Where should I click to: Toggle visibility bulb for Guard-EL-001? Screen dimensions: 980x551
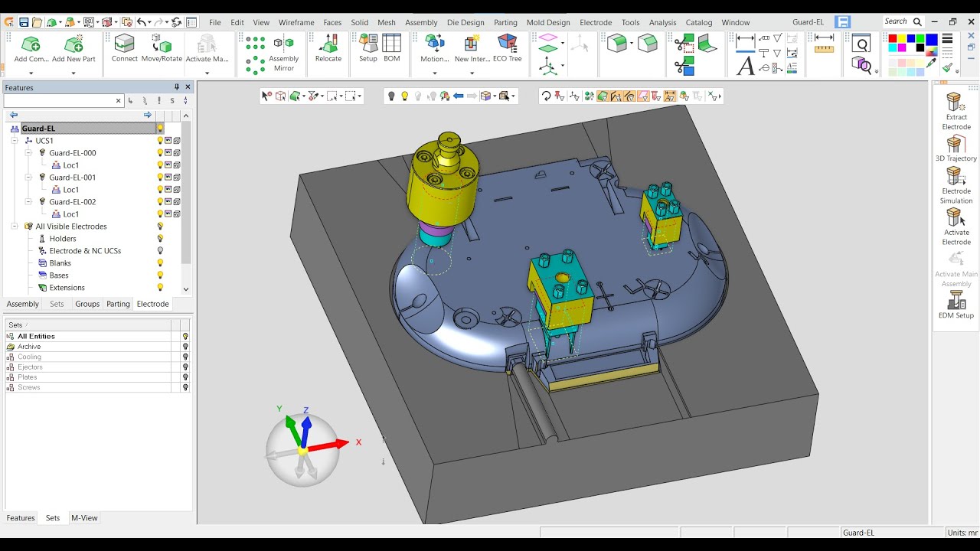160,178
